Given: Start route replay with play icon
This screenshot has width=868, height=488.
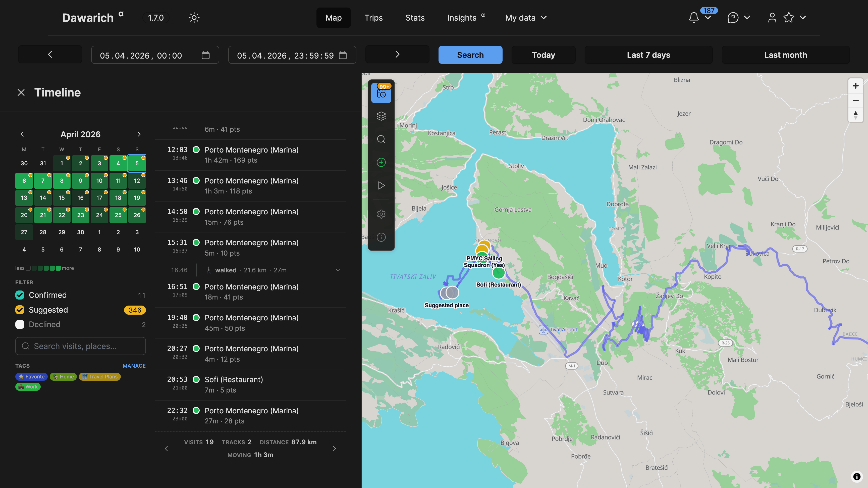Looking at the screenshot, I should coord(381,186).
